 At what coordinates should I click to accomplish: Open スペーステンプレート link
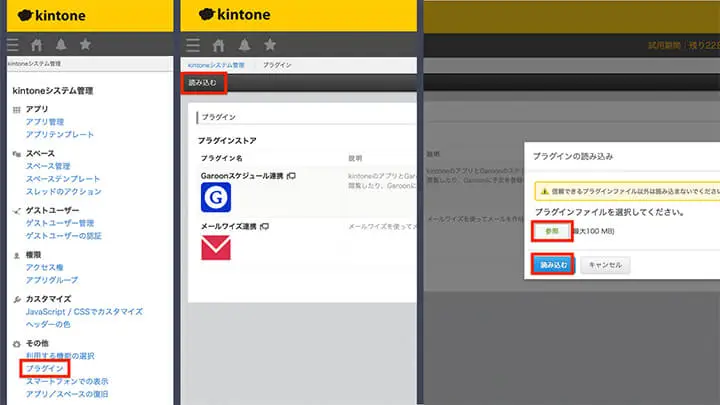(63, 179)
